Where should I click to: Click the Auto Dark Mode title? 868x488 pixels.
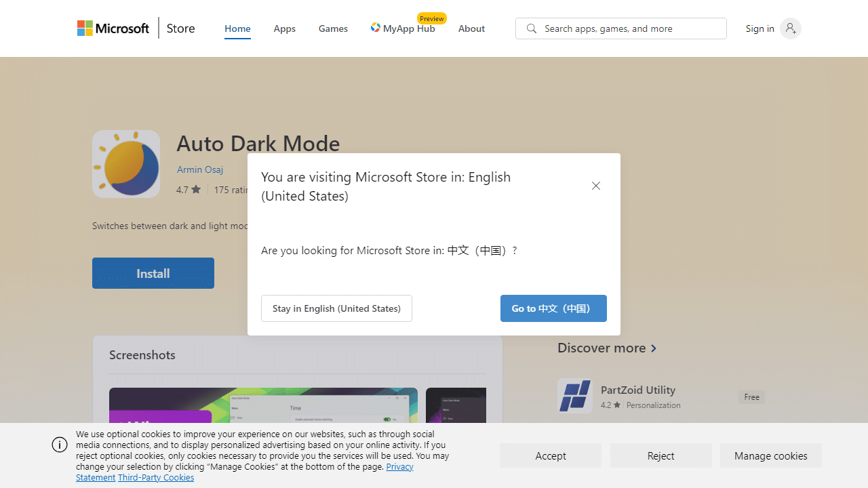tap(258, 143)
